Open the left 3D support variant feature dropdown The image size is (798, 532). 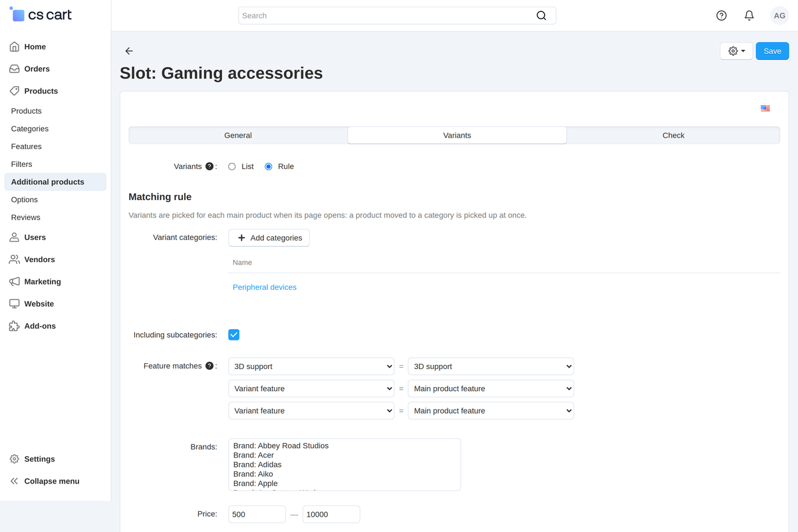click(x=311, y=366)
